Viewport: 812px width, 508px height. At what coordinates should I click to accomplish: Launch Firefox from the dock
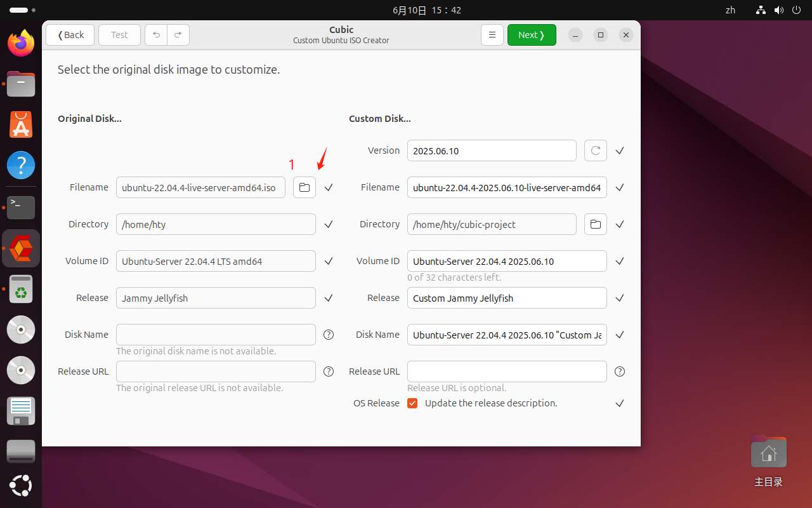click(21, 43)
